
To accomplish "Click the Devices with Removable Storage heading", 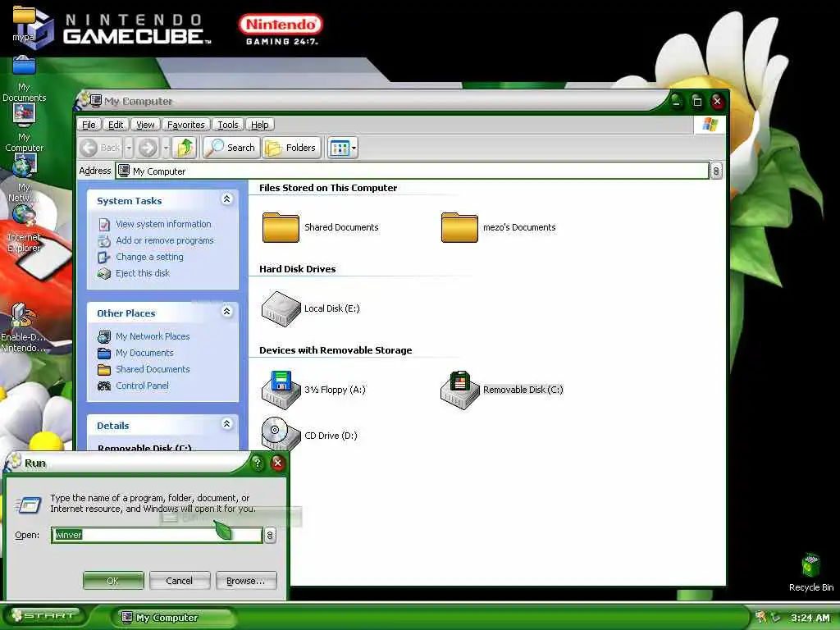I will (x=336, y=350).
